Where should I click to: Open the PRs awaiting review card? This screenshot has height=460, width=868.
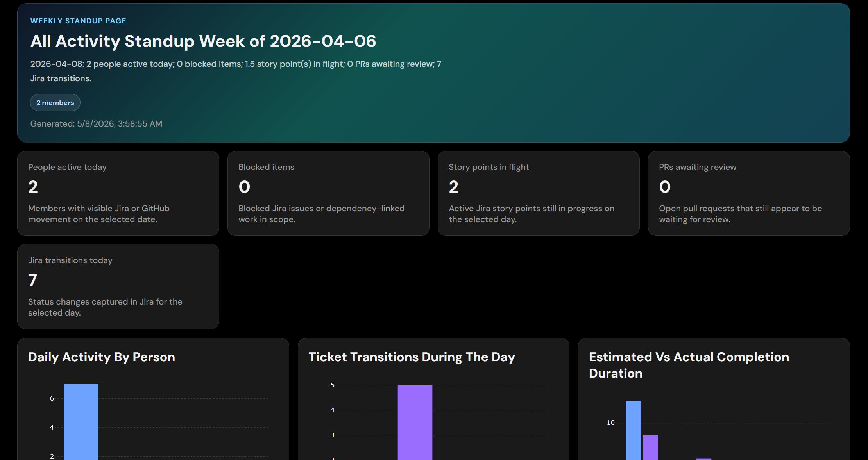click(x=749, y=193)
